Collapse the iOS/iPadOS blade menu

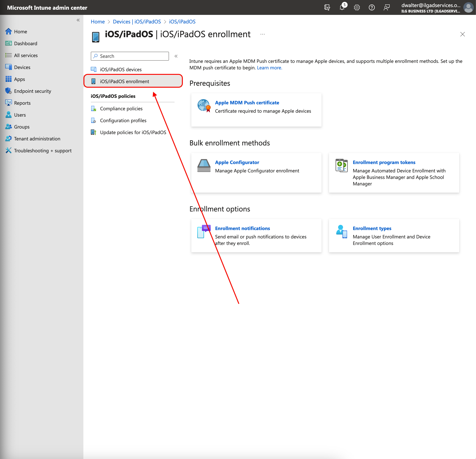(176, 56)
